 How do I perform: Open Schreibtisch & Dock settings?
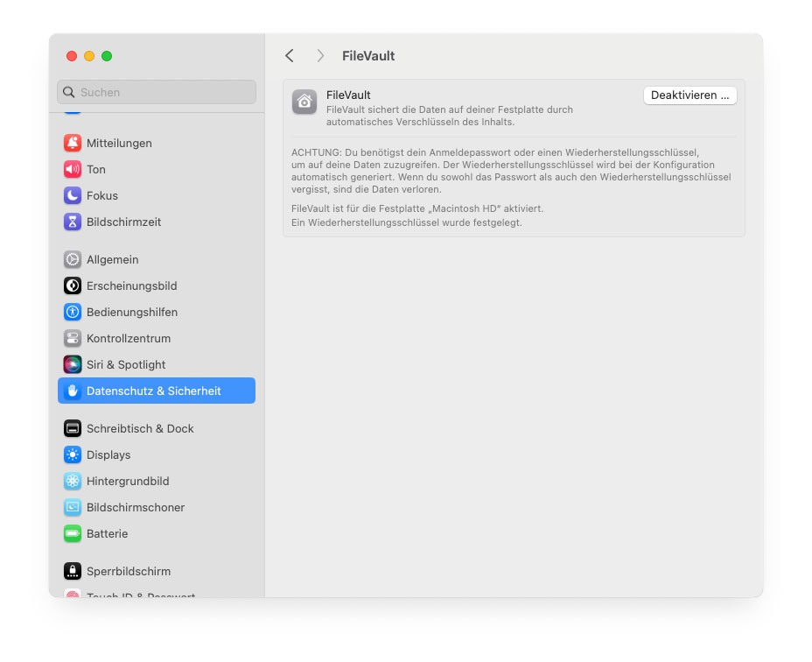pos(157,428)
